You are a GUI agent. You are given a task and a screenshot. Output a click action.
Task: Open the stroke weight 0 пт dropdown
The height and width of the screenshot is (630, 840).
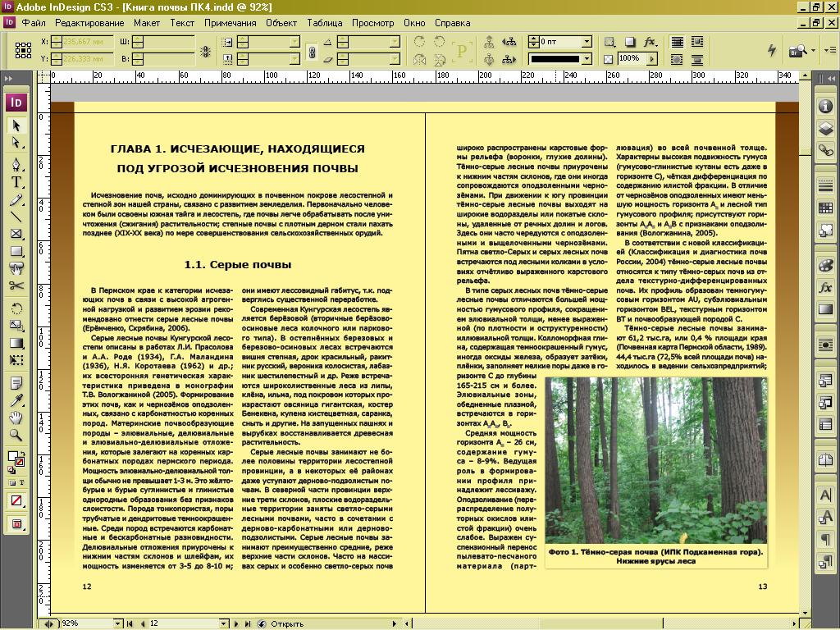click(x=587, y=42)
